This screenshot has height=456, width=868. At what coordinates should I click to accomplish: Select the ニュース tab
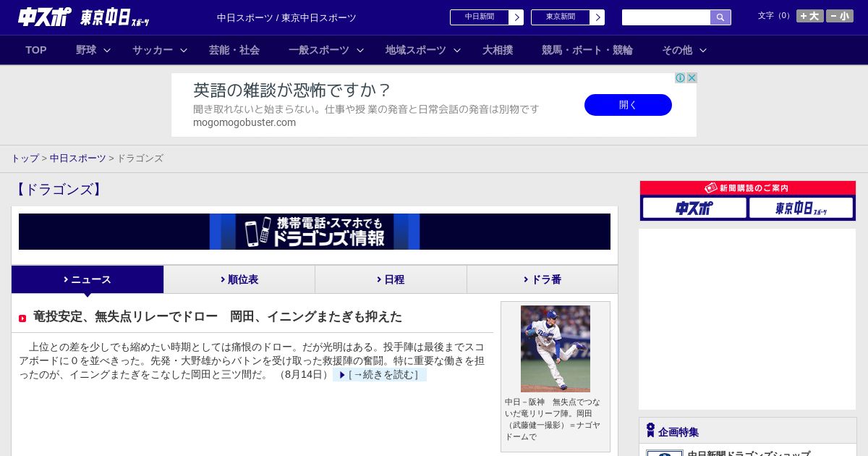[88, 279]
